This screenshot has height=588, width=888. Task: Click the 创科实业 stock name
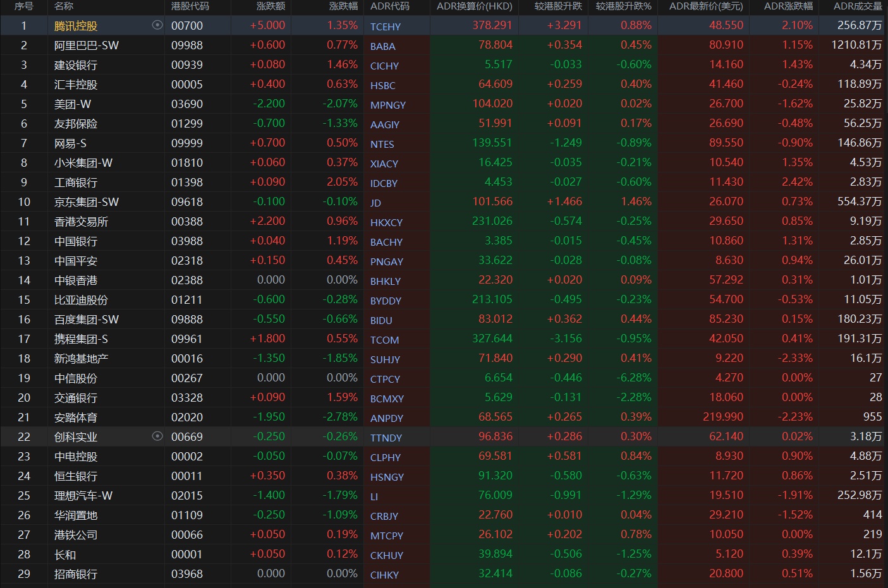pos(76,437)
